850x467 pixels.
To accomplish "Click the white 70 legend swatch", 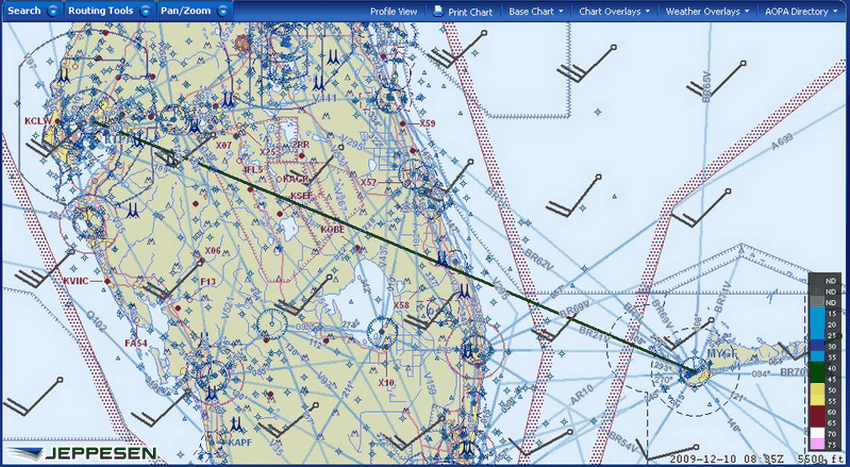I will (816, 432).
